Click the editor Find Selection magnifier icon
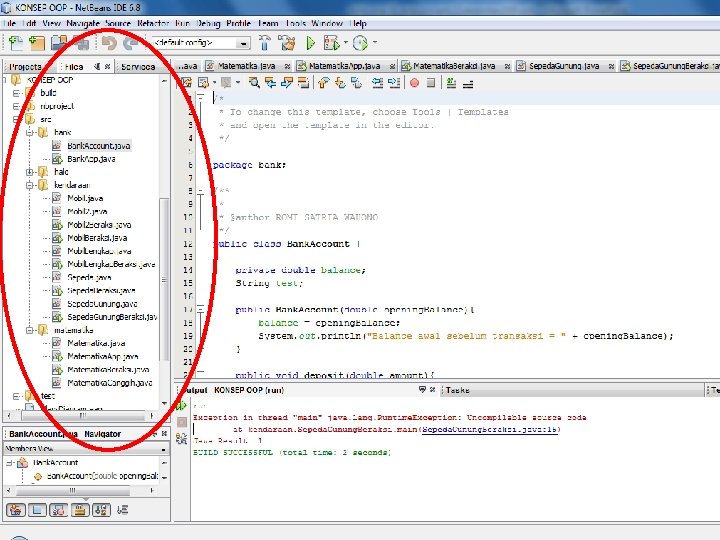Image resolution: width=720 pixels, height=540 pixels. tap(254, 83)
